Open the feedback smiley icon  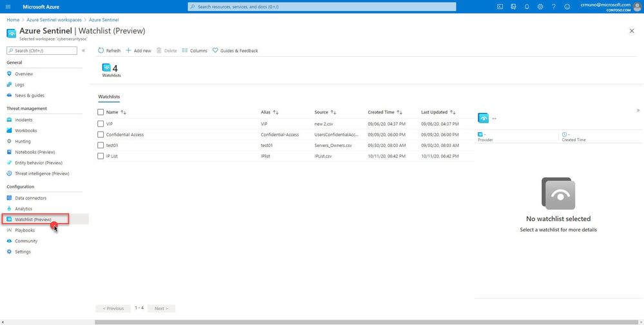[567, 6]
